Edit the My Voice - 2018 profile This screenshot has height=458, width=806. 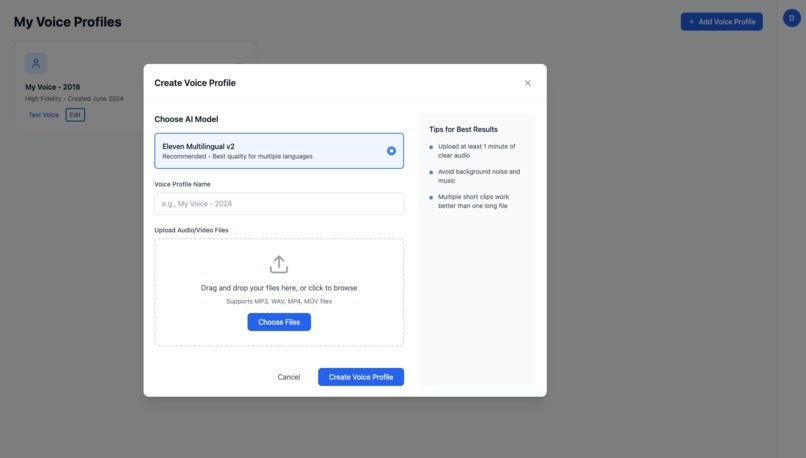coord(75,115)
